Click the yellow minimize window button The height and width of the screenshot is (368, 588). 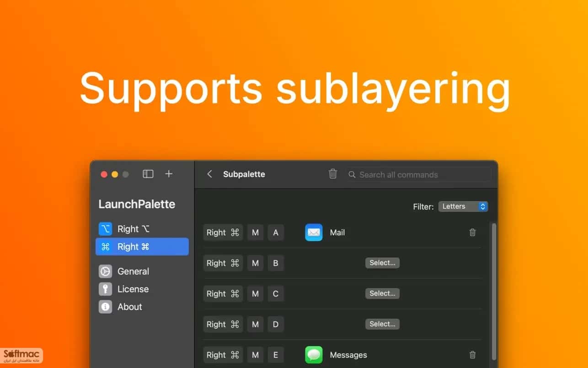pos(115,174)
